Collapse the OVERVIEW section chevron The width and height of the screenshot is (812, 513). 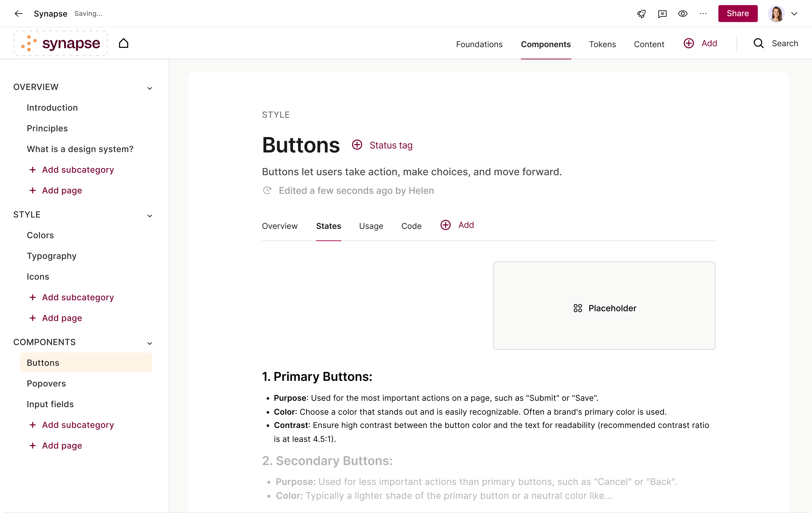coord(150,88)
